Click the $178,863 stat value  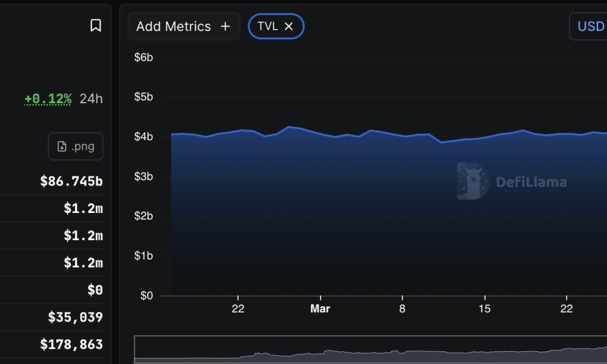[x=72, y=344]
